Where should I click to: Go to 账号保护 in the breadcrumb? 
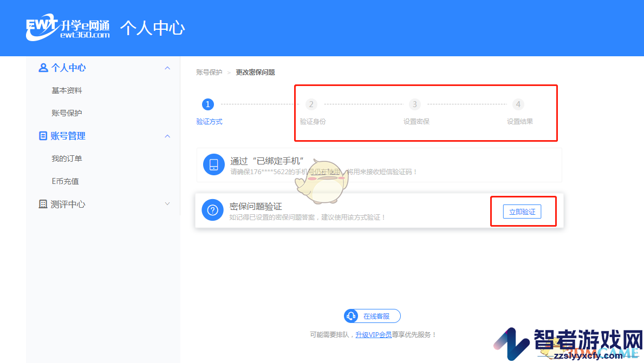point(209,72)
